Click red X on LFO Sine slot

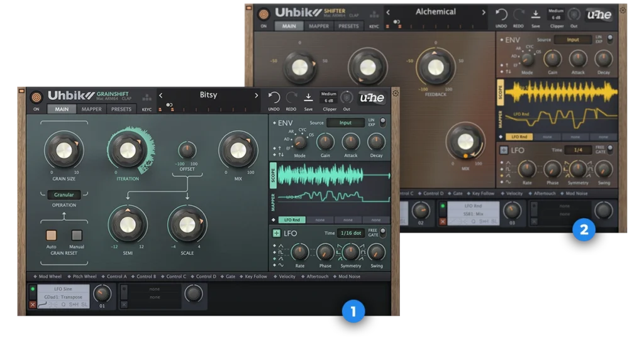click(x=33, y=304)
